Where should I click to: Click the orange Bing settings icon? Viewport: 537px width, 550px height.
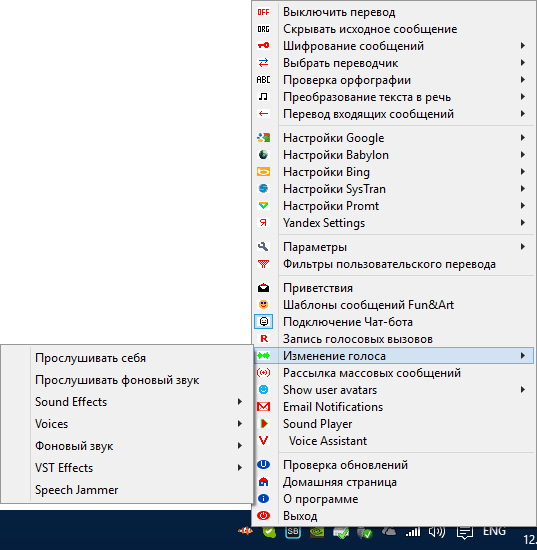pyautogui.click(x=263, y=172)
